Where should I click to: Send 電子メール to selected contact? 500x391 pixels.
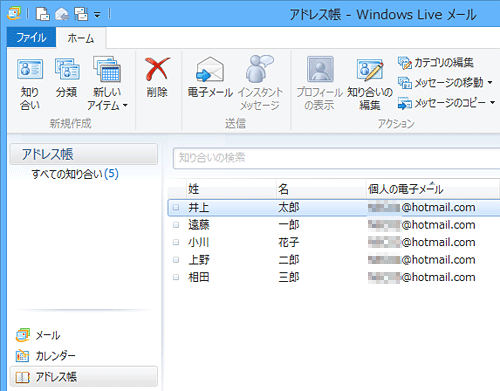(210, 77)
